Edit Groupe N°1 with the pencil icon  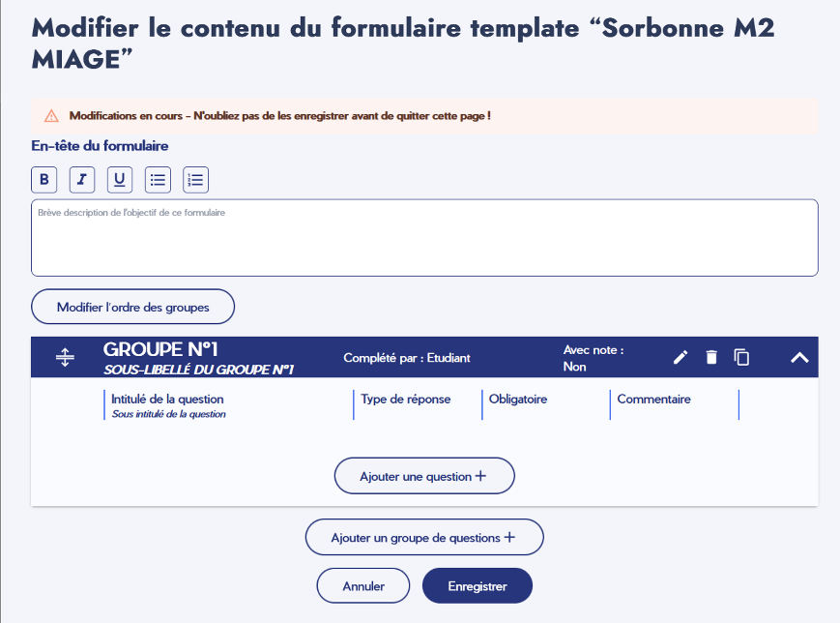click(681, 357)
